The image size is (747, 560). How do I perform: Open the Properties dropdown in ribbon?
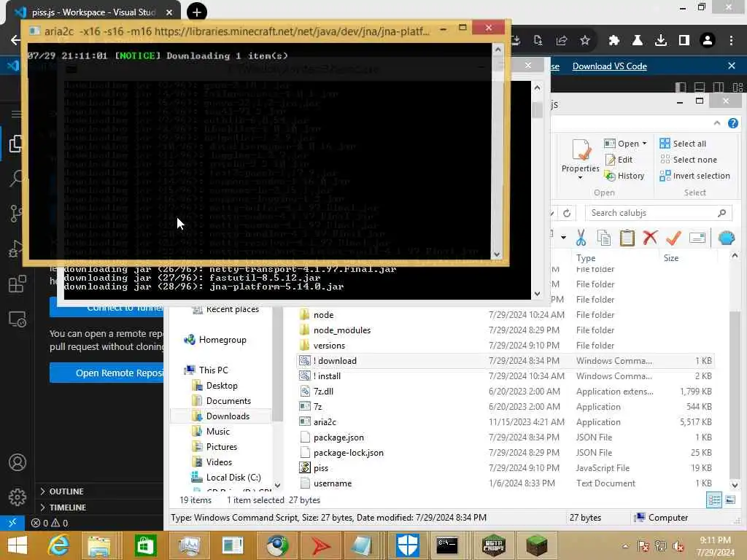click(x=580, y=178)
